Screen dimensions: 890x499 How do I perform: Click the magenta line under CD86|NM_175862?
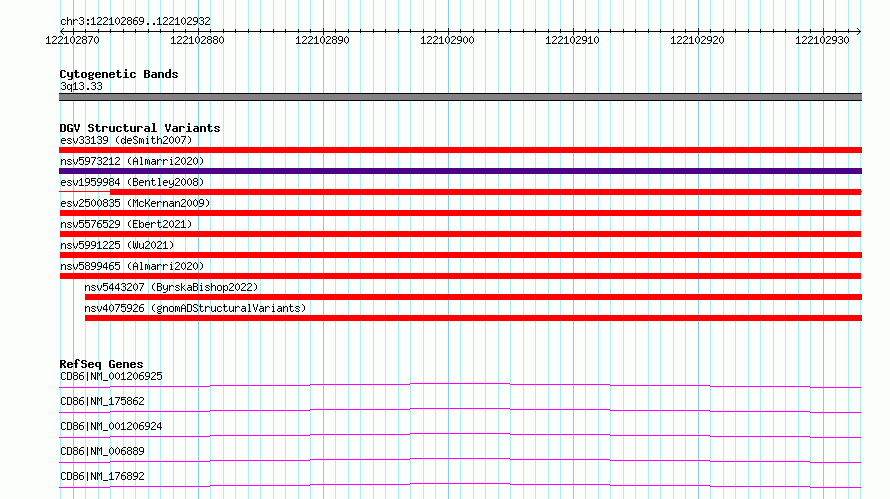point(460,410)
